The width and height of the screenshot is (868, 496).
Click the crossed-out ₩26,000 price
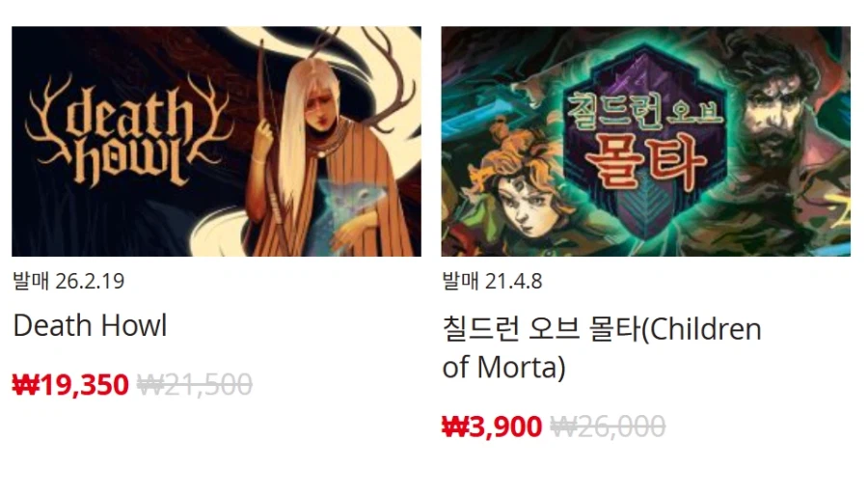coord(608,427)
